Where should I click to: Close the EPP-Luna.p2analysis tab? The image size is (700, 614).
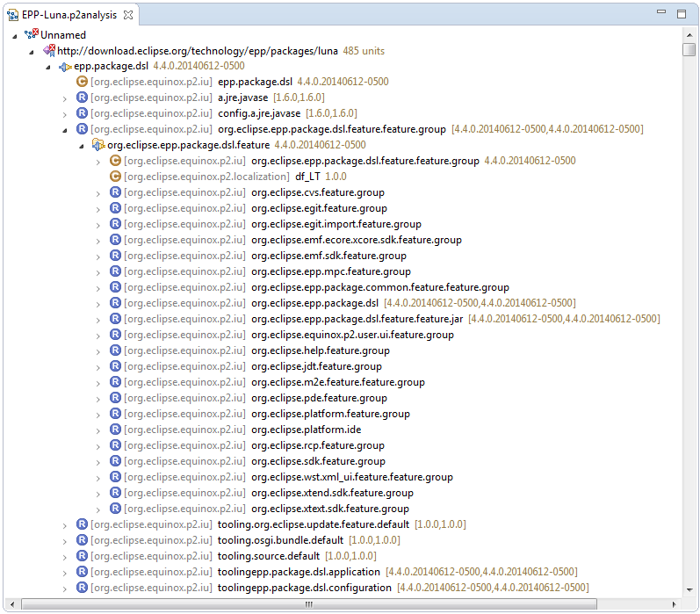pos(128,15)
